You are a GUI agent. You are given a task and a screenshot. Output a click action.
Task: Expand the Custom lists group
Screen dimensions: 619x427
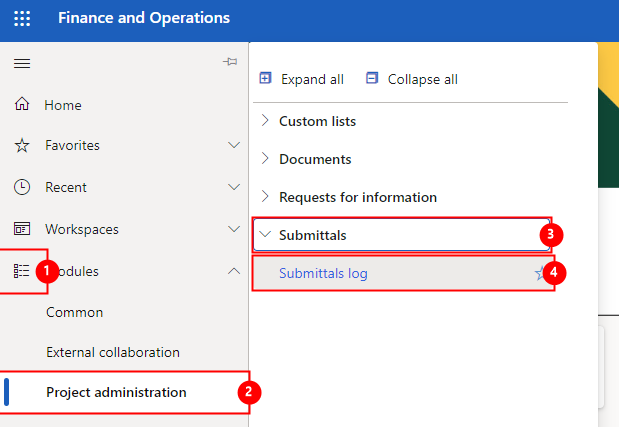(x=265, y=120)
